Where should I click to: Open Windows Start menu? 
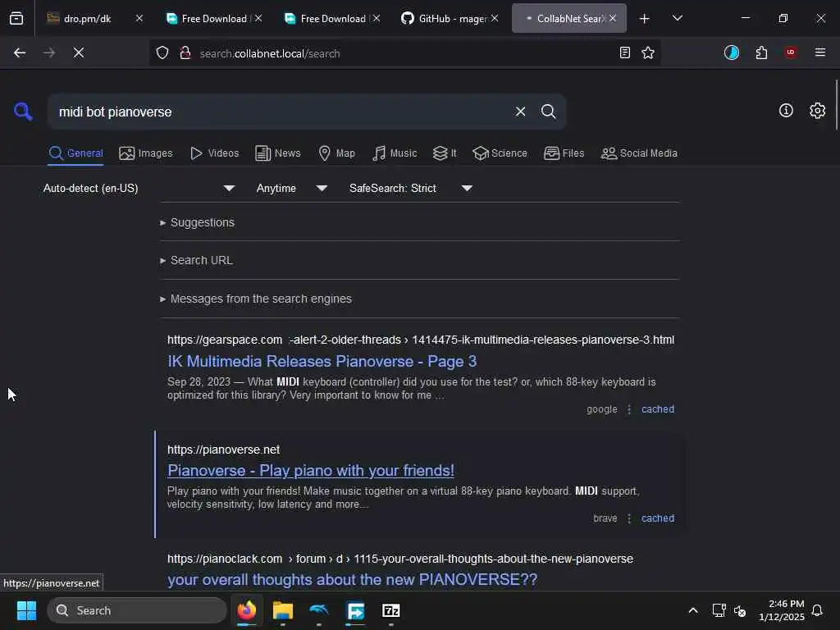26,610
